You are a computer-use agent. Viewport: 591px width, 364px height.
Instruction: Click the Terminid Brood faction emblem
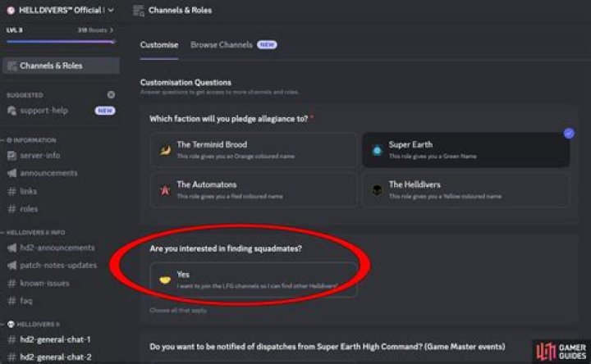click(x=165, y=150)
